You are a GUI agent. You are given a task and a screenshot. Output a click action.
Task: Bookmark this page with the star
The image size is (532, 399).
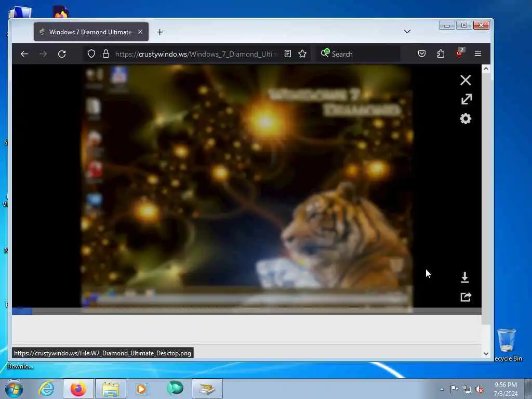point(302,54)
